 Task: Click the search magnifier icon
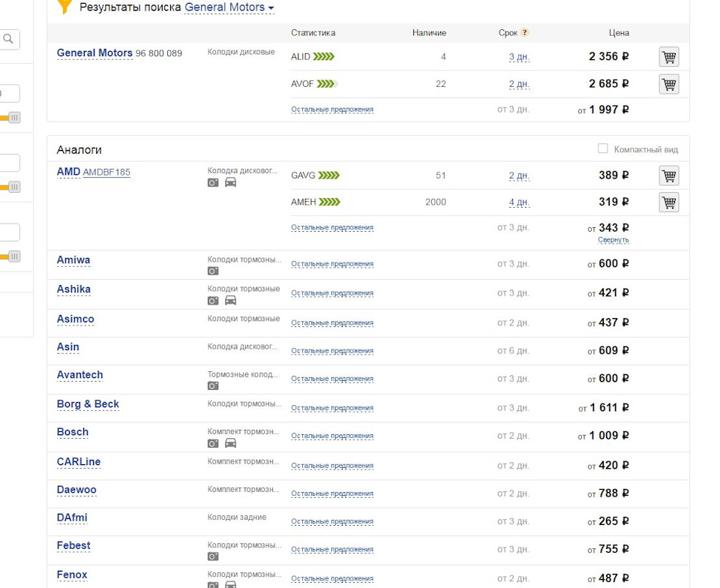point(9,39)
